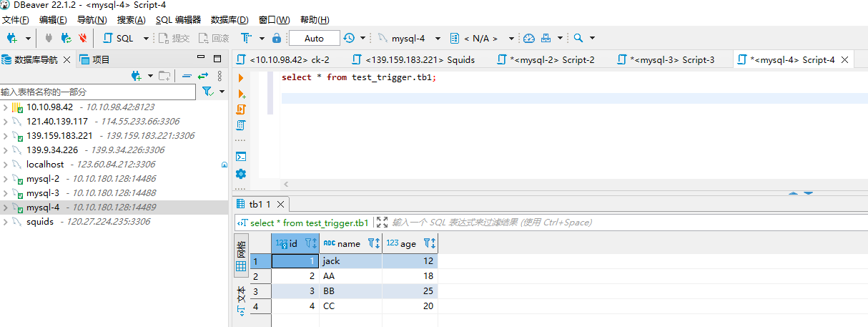Viewport: 868px width, 327px height.
Task: Expand the SQL button dropdown arrow
Action: 147,38
